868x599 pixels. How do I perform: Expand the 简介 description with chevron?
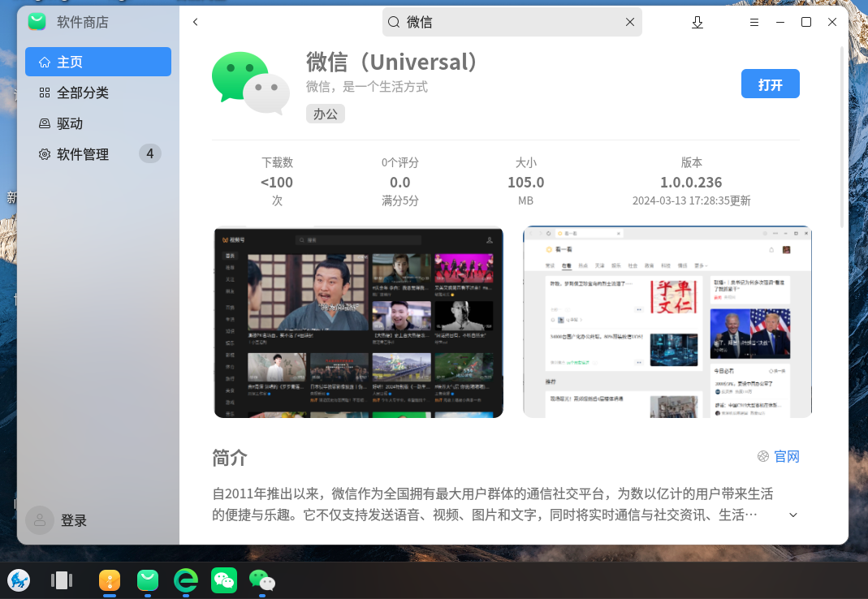coord(793,515)
